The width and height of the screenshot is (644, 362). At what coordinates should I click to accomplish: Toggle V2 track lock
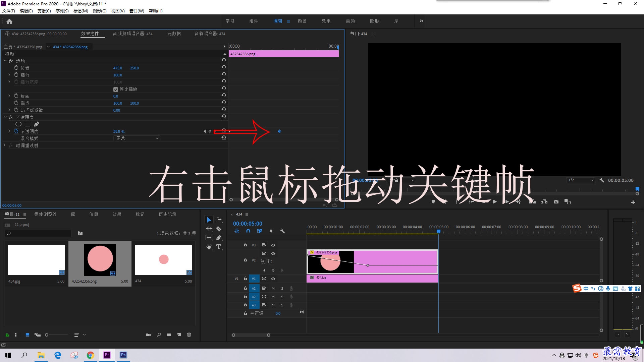(246, 260)
